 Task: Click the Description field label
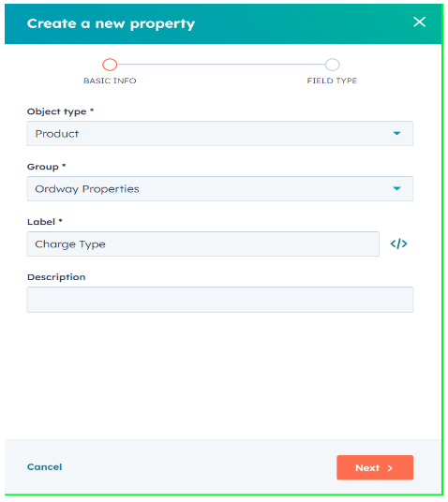pyautogui.click(x=56, y=277)
